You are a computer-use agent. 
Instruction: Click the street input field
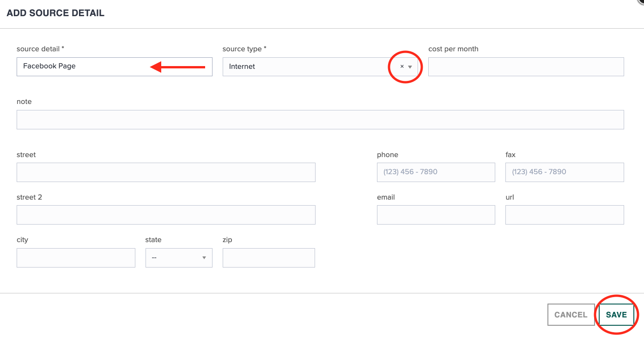[166, 172]
